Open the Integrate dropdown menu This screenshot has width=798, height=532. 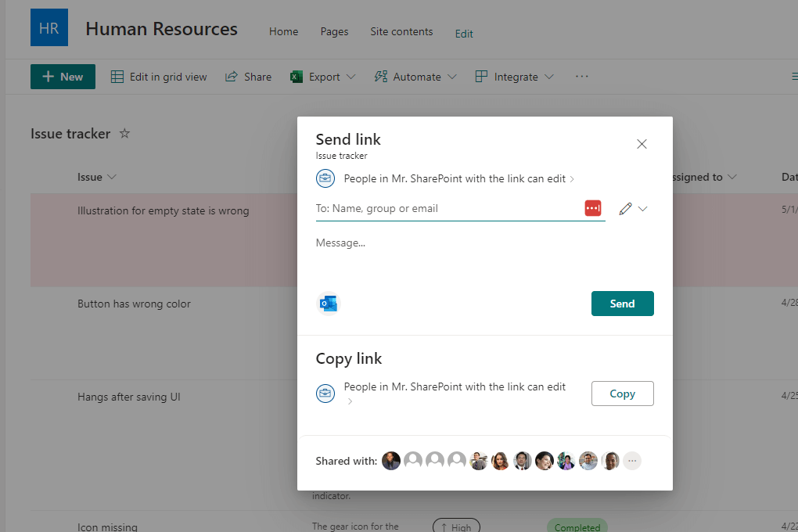pos(514,77)
